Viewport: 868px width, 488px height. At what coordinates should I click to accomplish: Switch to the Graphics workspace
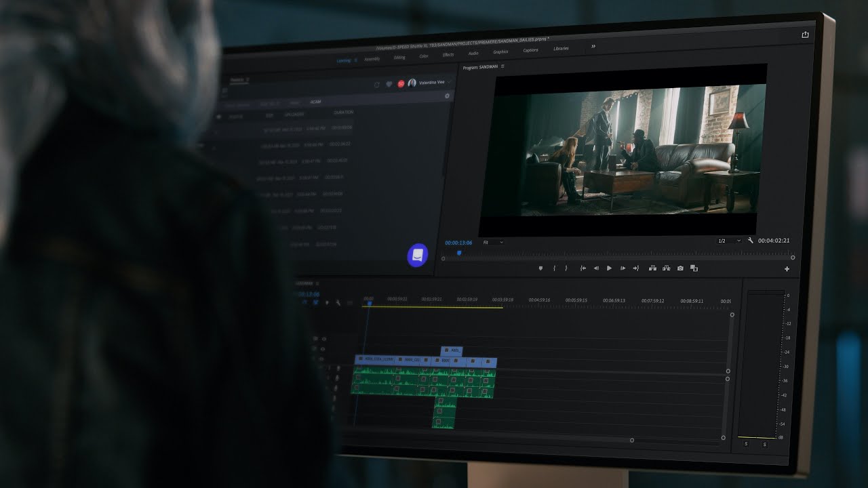(x=500, y=52)
